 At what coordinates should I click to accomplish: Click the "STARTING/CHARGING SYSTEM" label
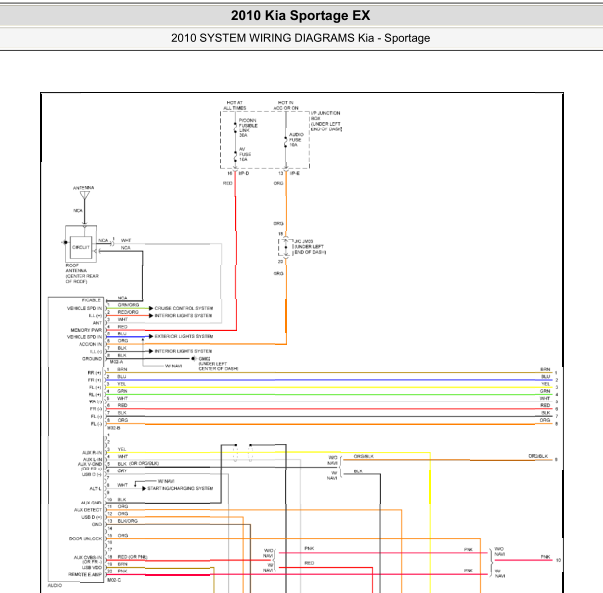click(x=180, y=488)
